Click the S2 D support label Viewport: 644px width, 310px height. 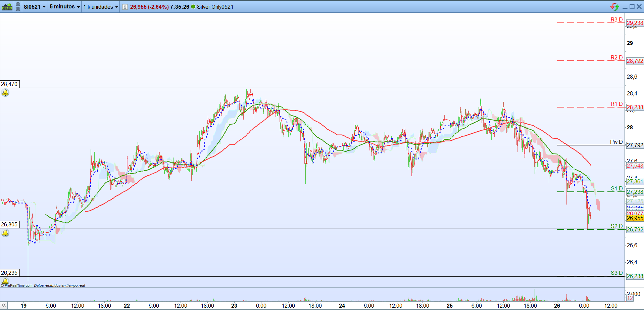click(x=616, y=226)
